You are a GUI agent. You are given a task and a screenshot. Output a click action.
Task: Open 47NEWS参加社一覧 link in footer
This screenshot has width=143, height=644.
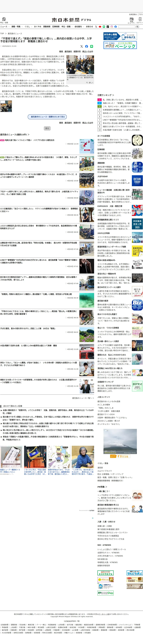(71, 621)
